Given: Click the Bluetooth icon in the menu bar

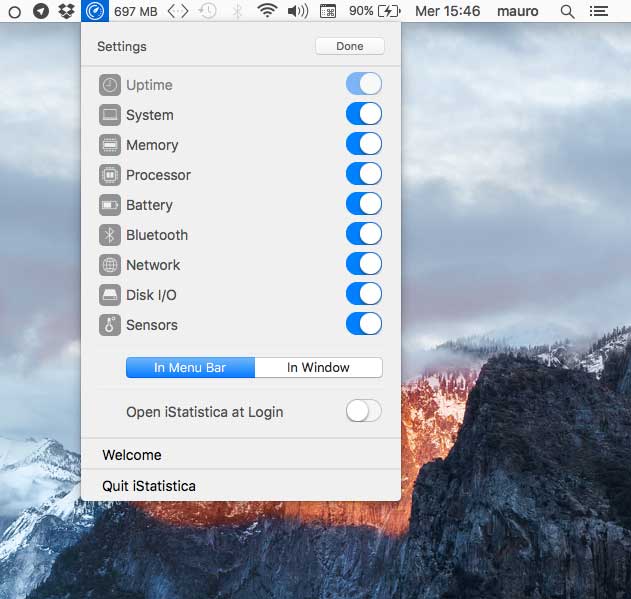Looking at the screenshot, I should 237,11.
